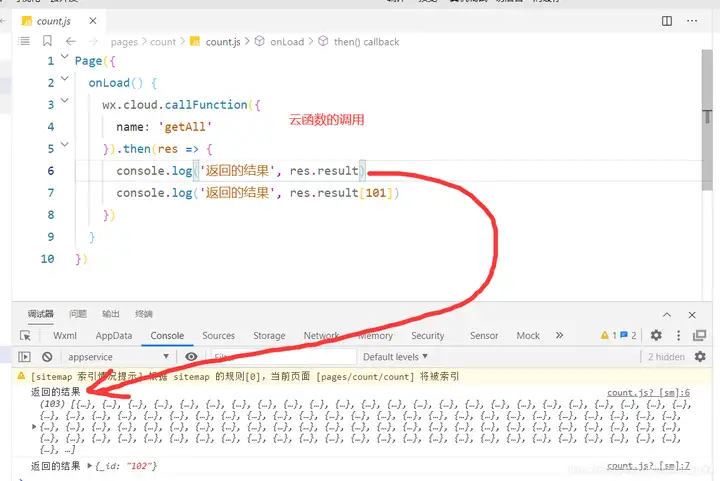
Task: Expand the 103-item array output
Action: [x=34, y=427]
